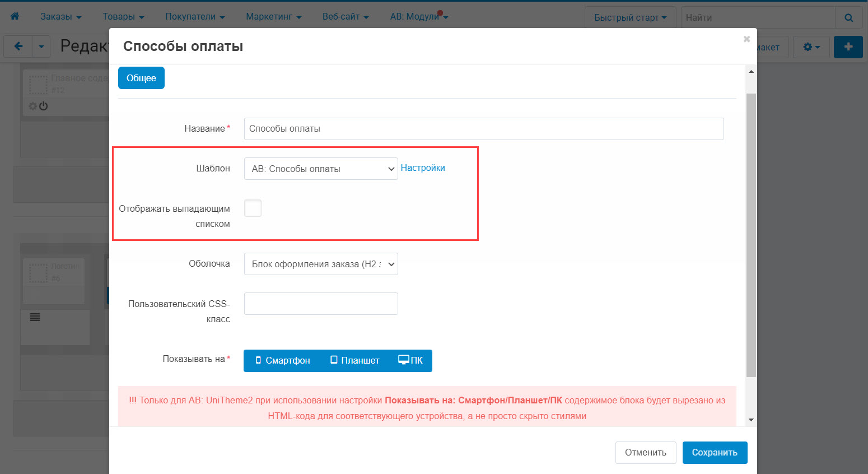Click the blue plus add button
This screenshot has width=868, height=474.
tap(848, 47)
